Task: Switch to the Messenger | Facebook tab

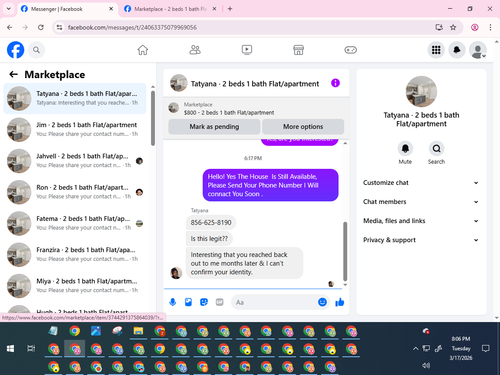Action: pos(67,9)
